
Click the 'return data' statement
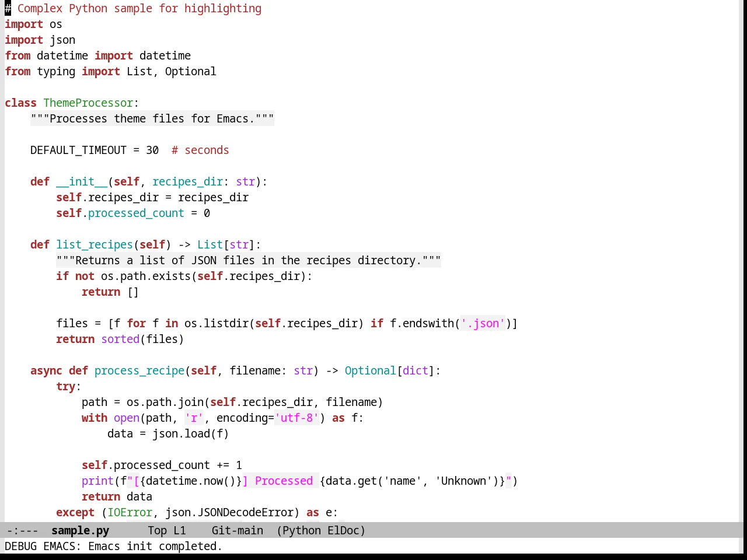[x=117, y=496]
